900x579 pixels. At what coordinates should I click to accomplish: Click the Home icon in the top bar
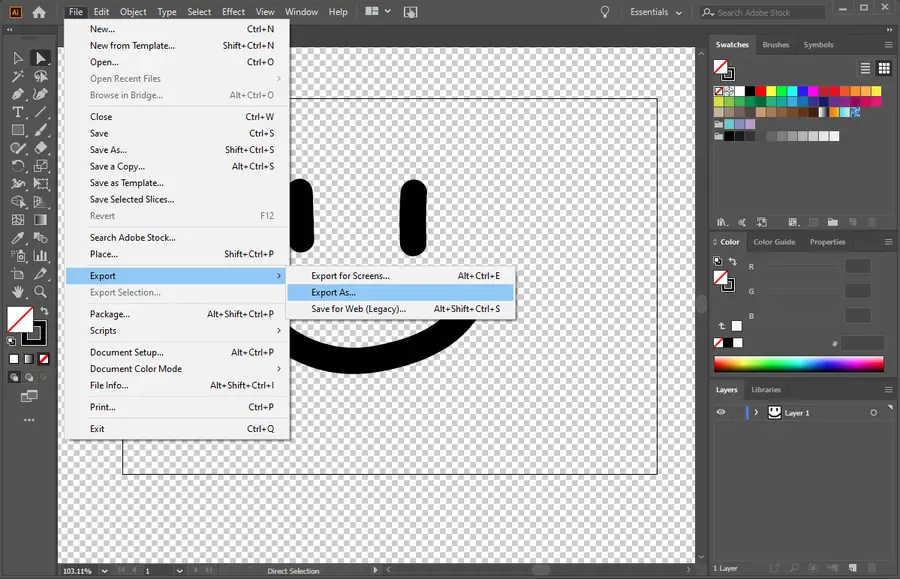point(39,12)
